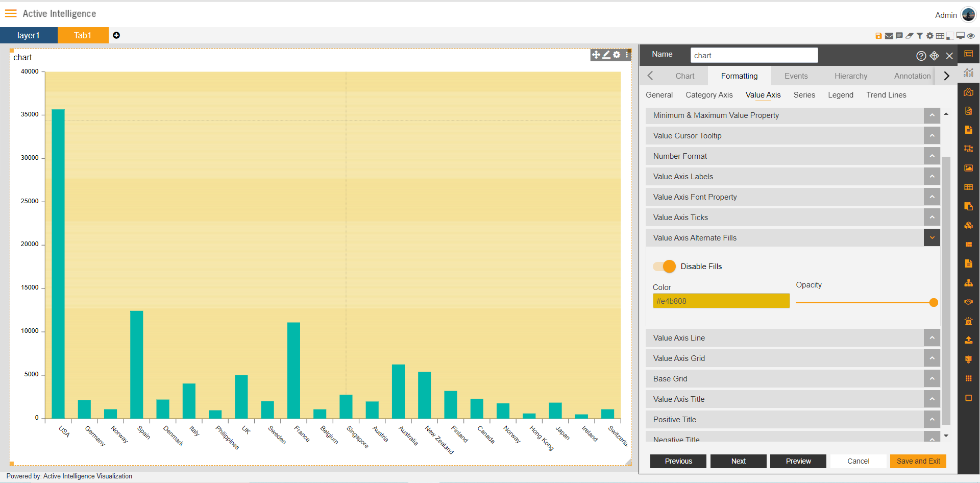Image resolution: width=980 pixels, height=483 pixels.
Task: Select the upload icon in right sidebar
Action: click(x=968, y=340)
